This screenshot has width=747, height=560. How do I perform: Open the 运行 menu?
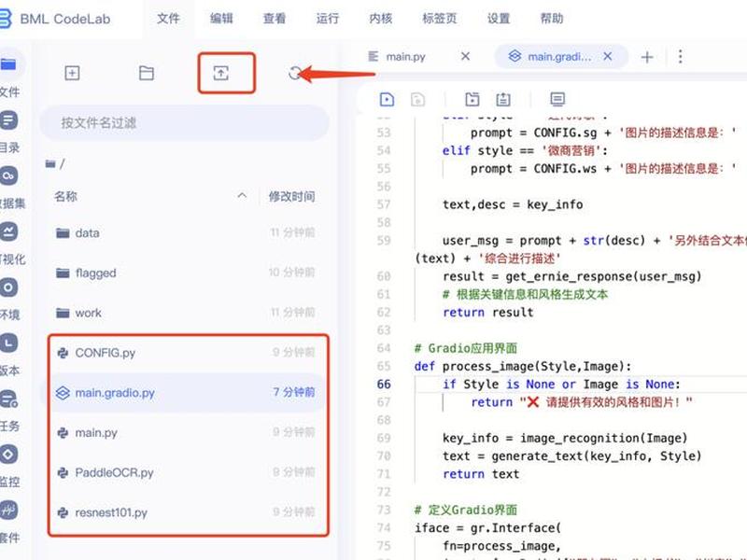pyautogui.click(x=328, y=19)
